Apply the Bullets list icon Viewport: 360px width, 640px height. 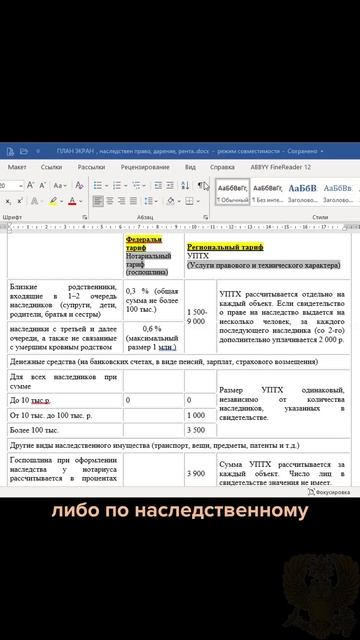(x=98, y=186)
